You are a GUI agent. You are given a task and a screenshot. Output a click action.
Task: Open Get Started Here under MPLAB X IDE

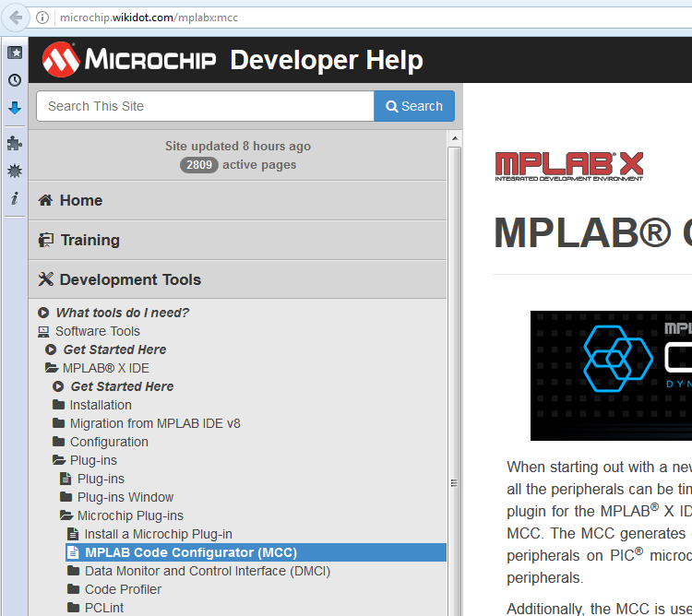[x=122, y=386]
